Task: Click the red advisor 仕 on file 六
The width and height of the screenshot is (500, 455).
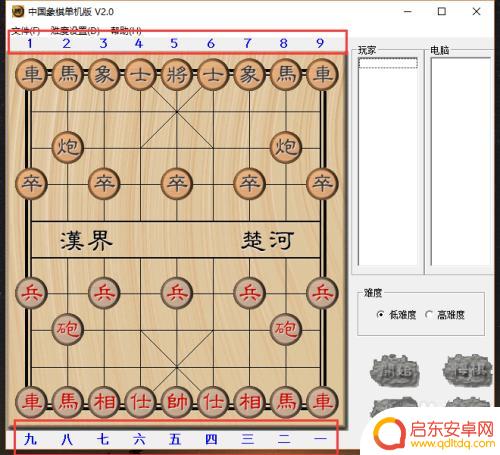Action: 140,402
